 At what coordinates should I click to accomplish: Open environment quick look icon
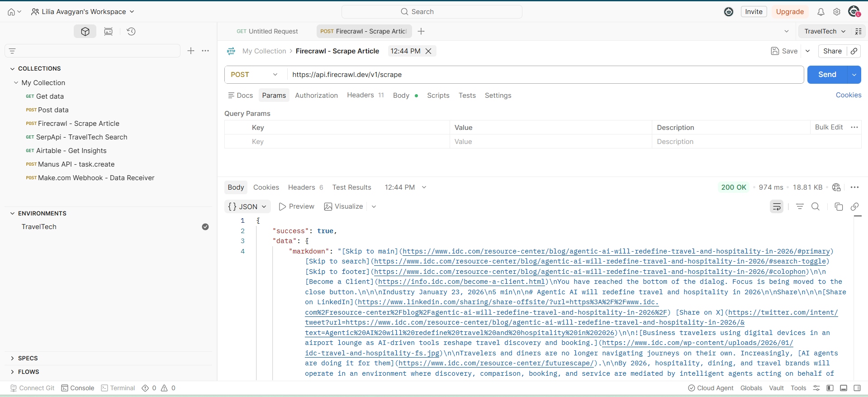[858, 31]
